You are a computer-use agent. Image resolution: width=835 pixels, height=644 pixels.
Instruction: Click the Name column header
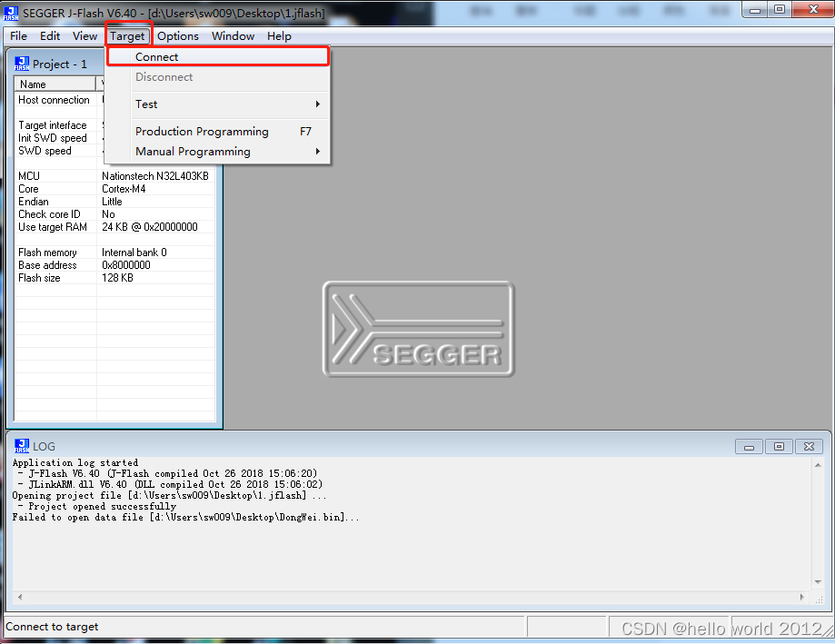pos(55,84)
